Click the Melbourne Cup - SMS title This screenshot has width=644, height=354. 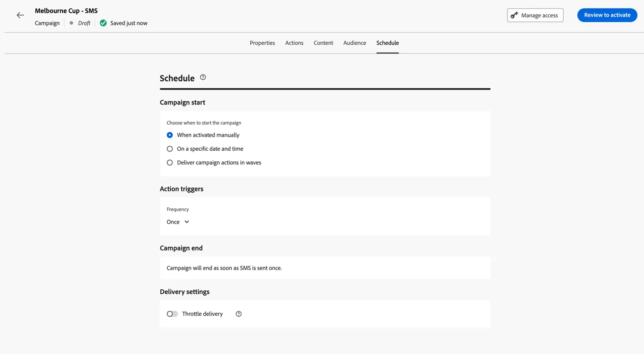tap(66, 11)
